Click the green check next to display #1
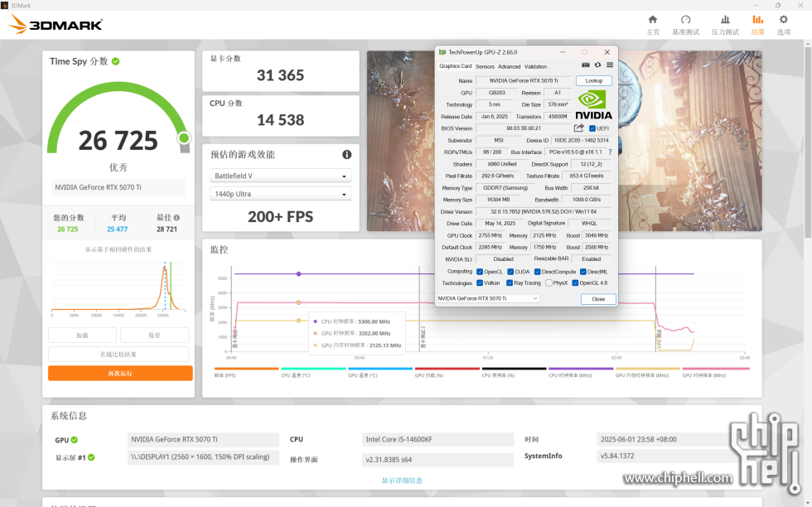This screenshot has width=812, height=507. [x=91, y=457]
